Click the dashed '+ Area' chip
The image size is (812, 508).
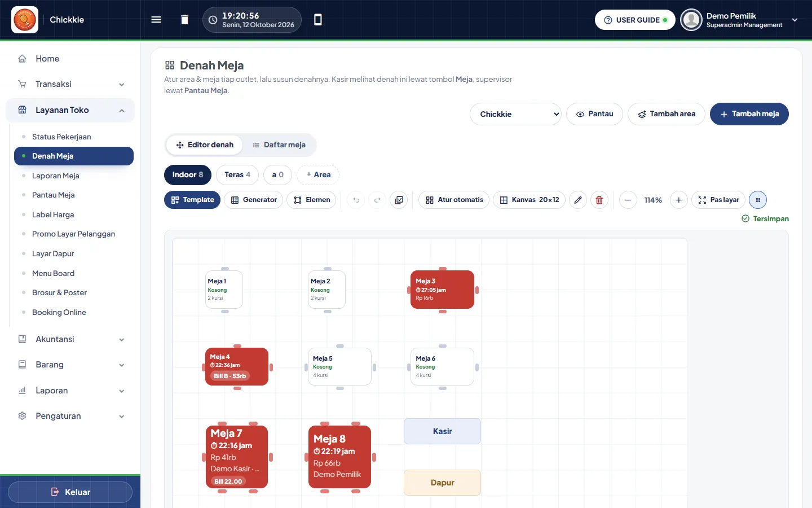tap(318, 175)
